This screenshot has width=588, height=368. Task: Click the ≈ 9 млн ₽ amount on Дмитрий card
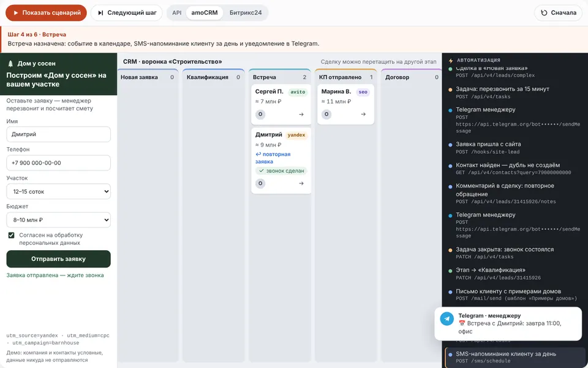point(268,145)
